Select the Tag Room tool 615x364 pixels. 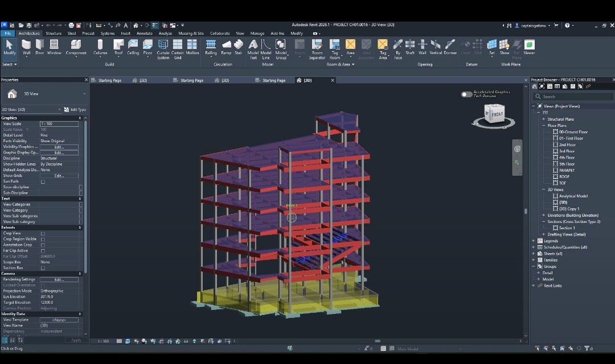point(335,49)
